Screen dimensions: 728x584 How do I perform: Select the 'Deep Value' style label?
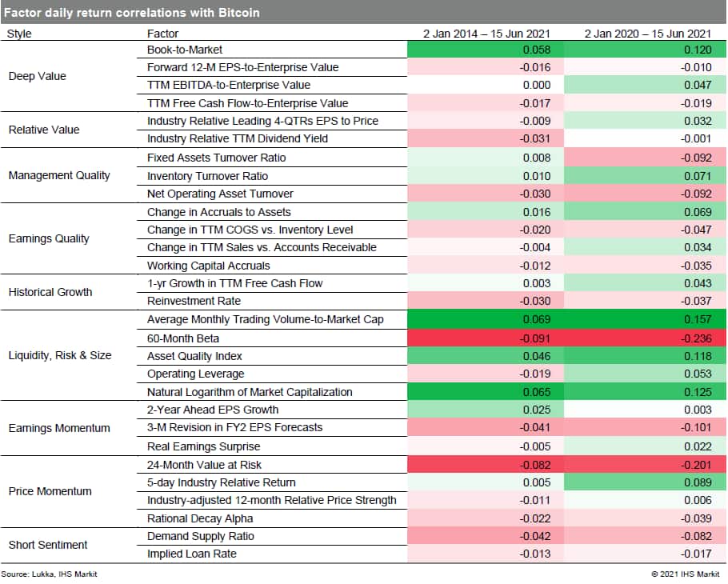[37, 76]
